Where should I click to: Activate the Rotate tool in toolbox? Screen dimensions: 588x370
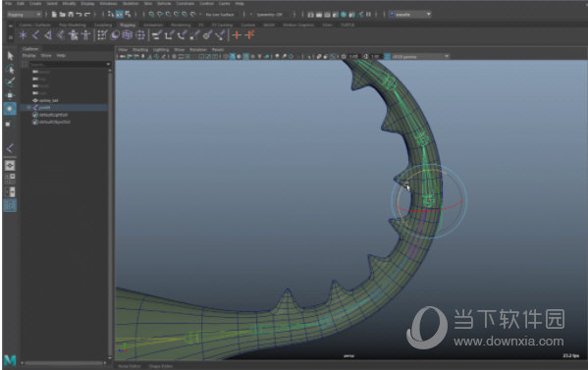10,108
